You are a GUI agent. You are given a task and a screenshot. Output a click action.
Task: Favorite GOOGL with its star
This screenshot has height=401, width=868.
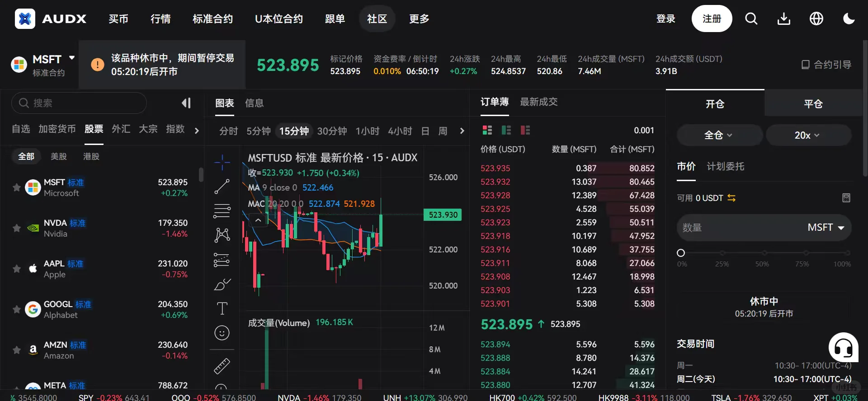click(17, 309)
